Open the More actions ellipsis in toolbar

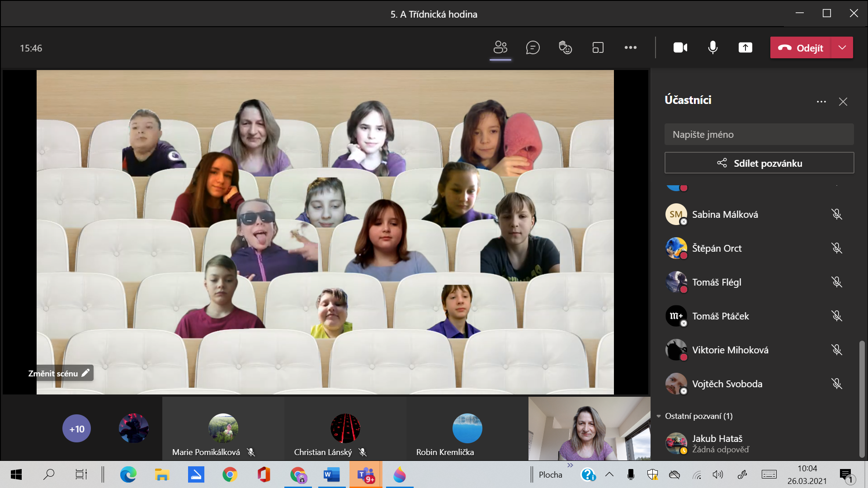click(x=630, y=47)
